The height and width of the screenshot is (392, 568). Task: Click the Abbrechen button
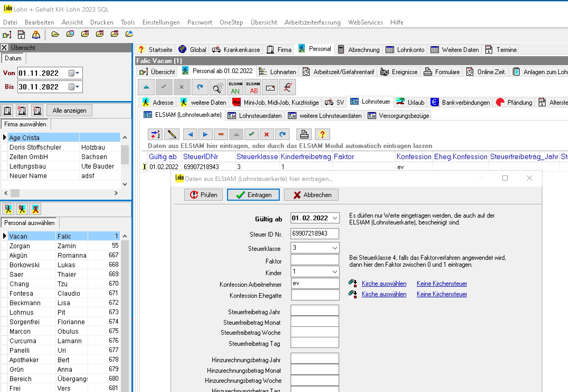point(311,195)
